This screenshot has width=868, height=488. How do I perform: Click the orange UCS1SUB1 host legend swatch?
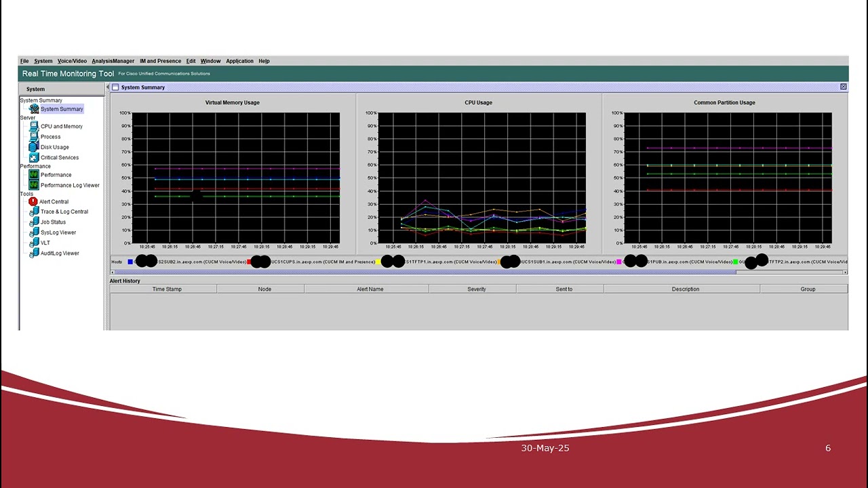tap(499, 262)
